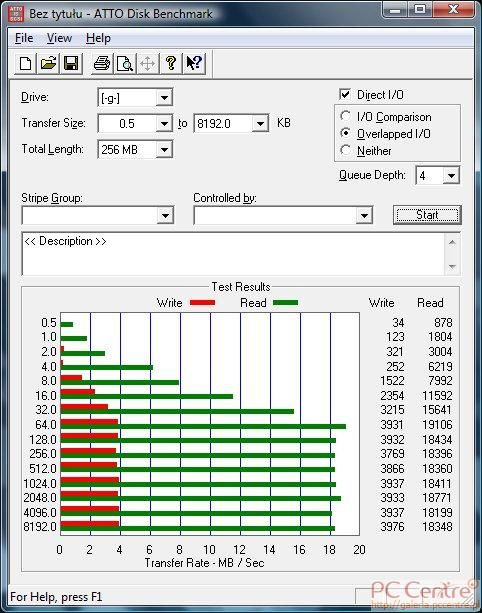Viewport: 482px width, 613px height.
Task: Select the Neither radio button
Action: coord(346,150)
